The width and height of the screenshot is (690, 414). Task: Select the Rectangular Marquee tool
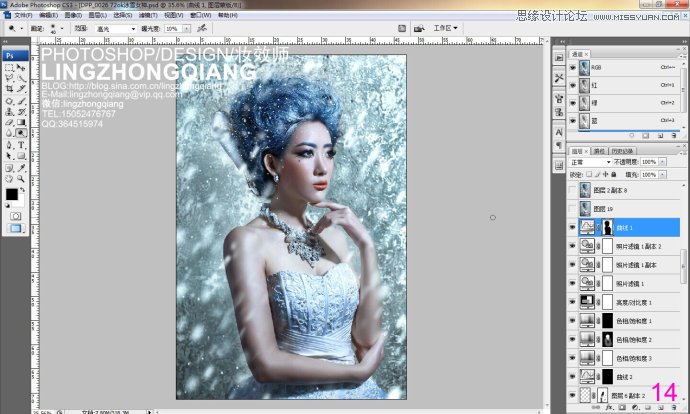click(x=9, y=68)
